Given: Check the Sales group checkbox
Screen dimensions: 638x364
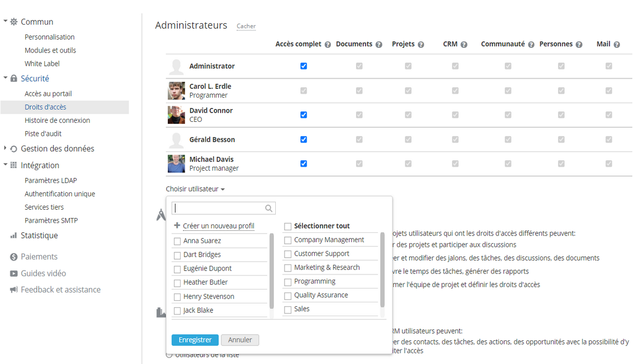Looking at the screenshot, I should coord(288,310).
